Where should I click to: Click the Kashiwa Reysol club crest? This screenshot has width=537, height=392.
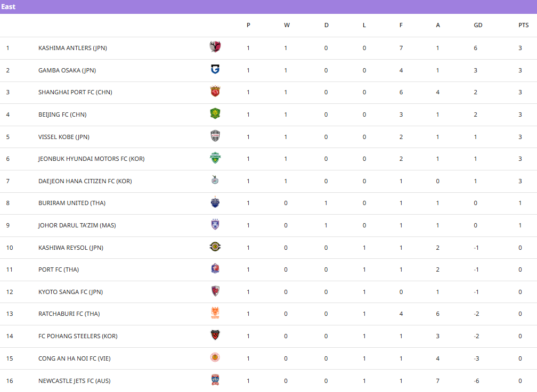pos(215,247)
